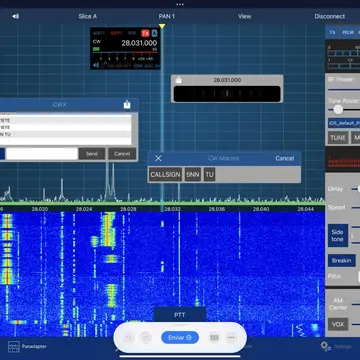Open the Slice A menu
Viewport: 360px width, 360px height.
point(88,16)
